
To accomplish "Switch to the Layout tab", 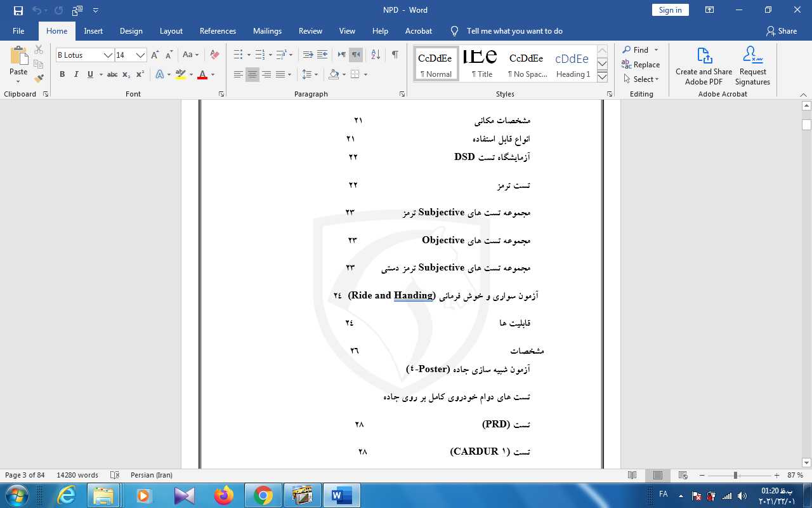I will [x=171, y=31].
